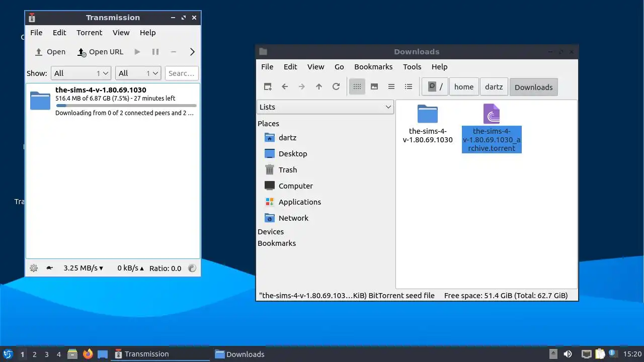Screen dimensions: 644x362
Task: Launch Firefox from the taskbar
Action: click(88, 354)
